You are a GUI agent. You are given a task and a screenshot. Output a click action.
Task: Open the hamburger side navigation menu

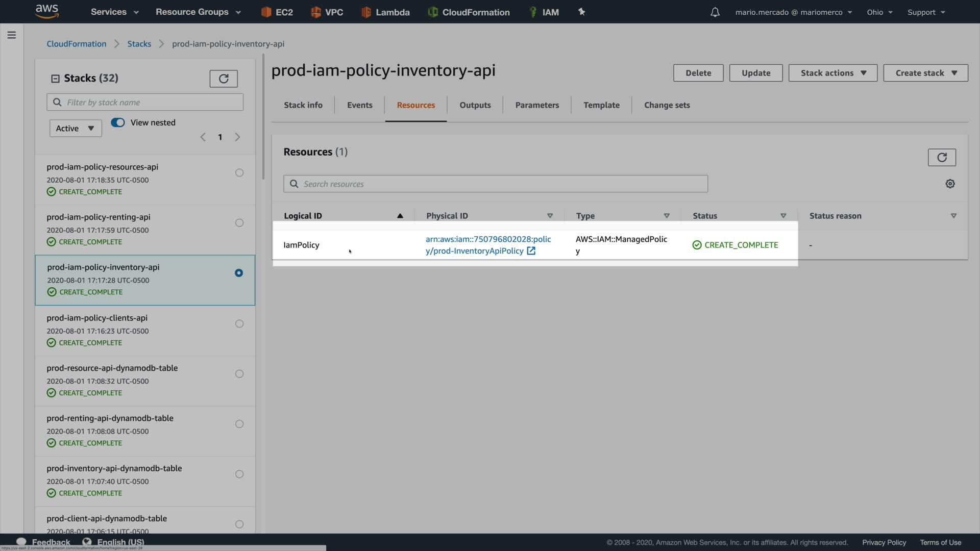pos(12,35)
